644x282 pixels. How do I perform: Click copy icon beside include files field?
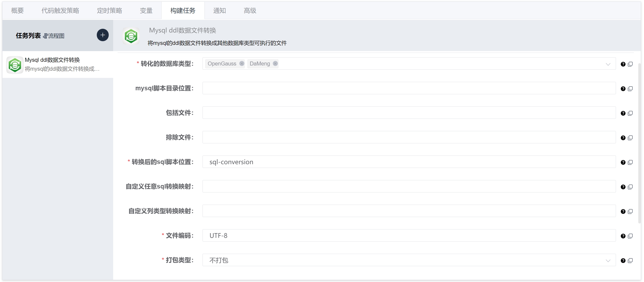630,113
